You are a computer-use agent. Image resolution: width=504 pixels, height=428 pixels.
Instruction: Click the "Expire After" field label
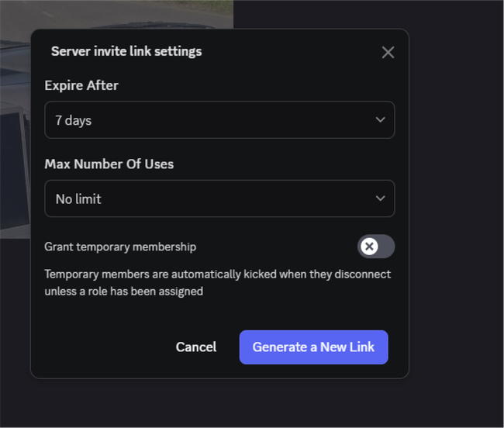pos(81,85)
